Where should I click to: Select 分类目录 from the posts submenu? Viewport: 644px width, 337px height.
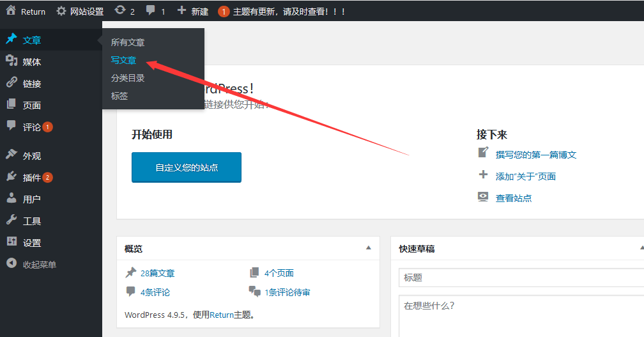tap(128, 78)
